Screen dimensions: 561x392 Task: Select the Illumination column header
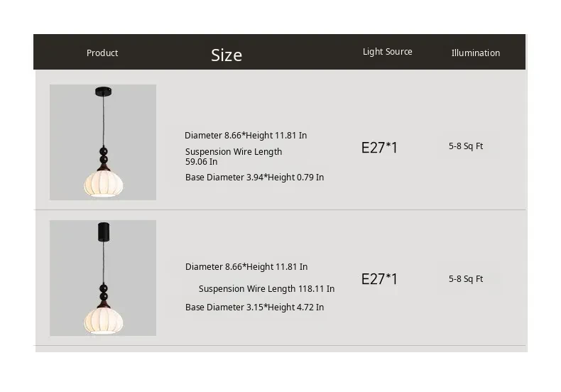475,53
